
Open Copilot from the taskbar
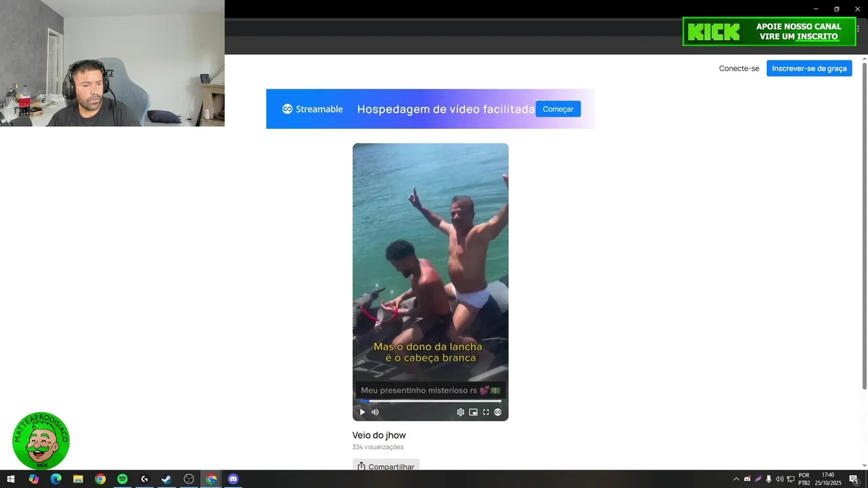(x=33, y=479)
